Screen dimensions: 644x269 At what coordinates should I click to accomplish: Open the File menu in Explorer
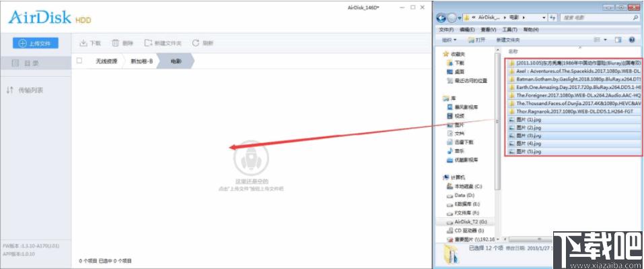click(446, 30)
